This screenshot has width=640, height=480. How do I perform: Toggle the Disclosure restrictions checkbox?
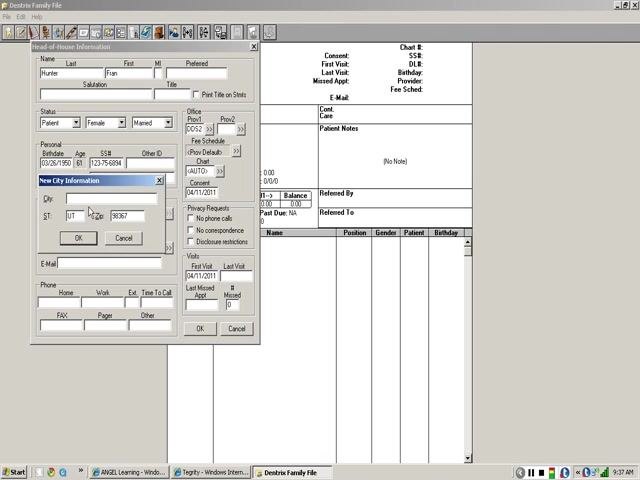pos(190,242)
